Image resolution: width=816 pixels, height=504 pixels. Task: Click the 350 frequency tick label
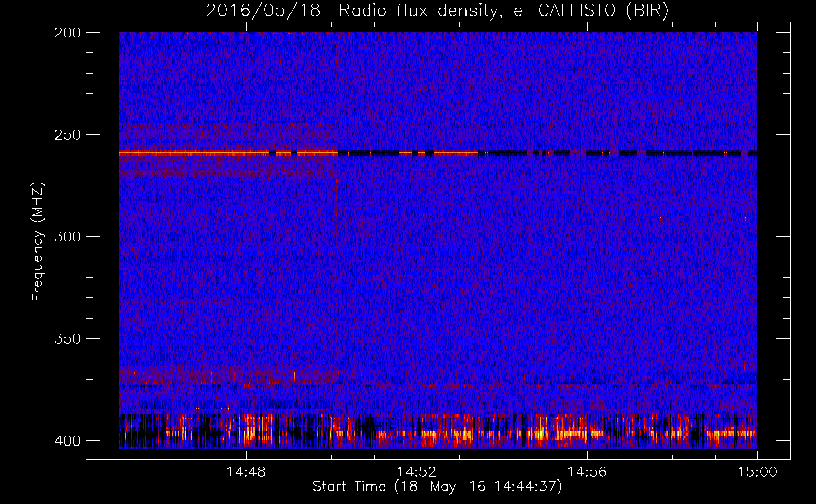click(67, 338)
